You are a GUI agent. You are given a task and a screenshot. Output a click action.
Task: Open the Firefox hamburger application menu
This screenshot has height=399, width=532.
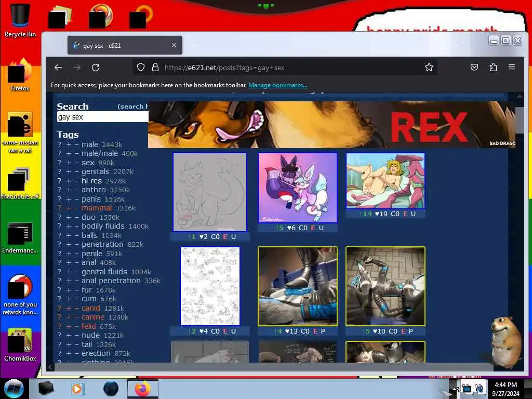pyautogui.click(x=512, y=67)
